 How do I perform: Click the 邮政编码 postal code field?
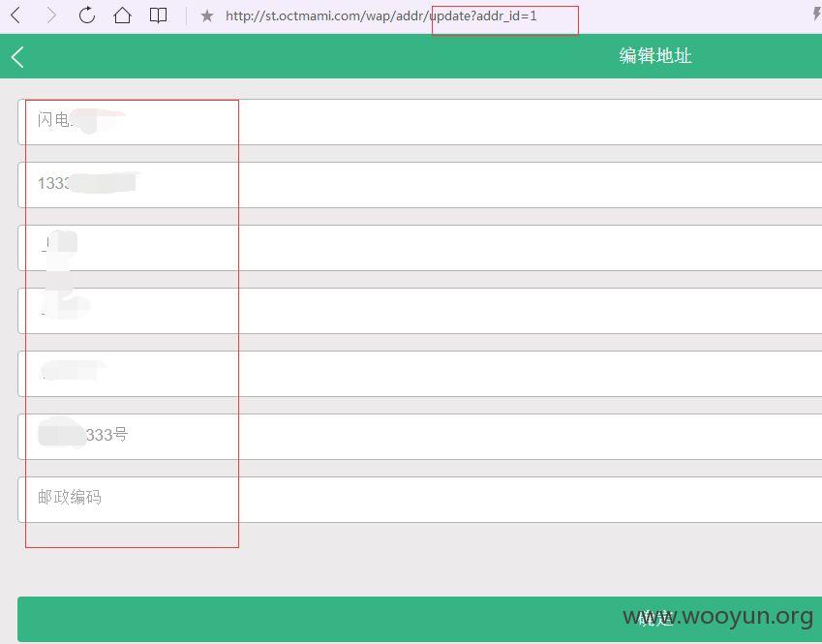pyautogui.click(x=419, y=500)
